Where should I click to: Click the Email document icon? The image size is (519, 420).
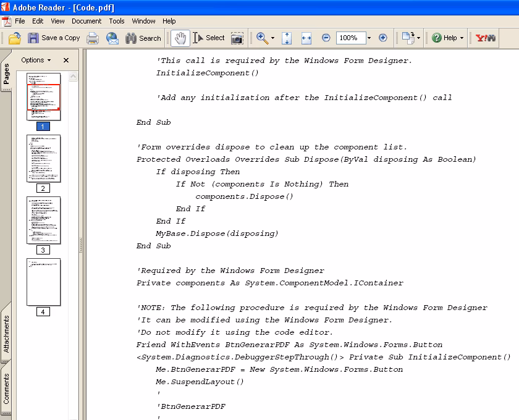(x=112, y=38)
